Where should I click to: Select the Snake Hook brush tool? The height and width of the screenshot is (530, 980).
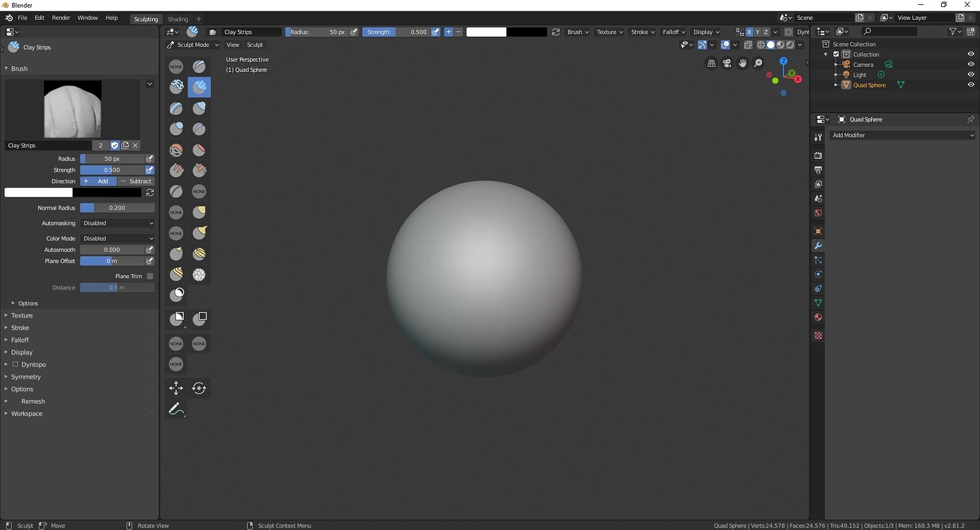point(199,232)
